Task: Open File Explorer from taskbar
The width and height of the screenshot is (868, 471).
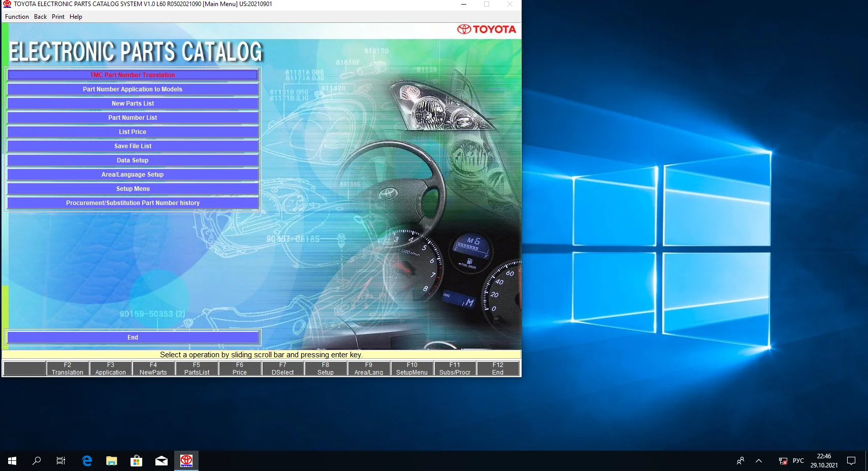Action: click(x=112, y=461)
